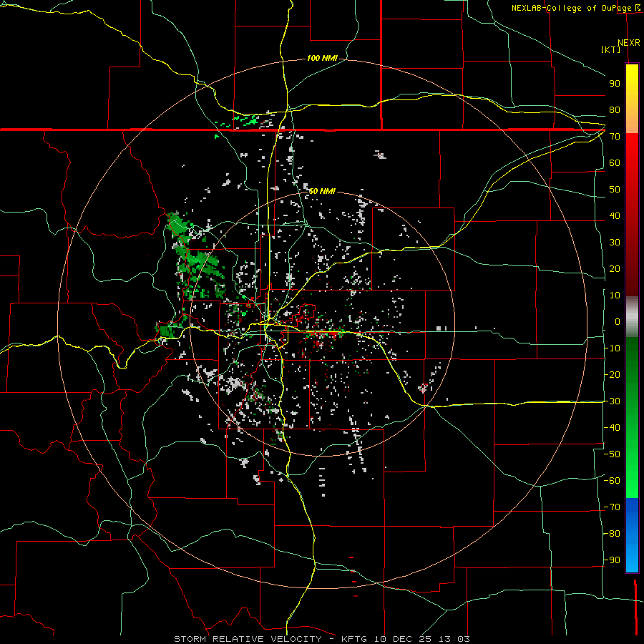Click the 90 value on velocity scale
The height and width of the screenshot is (644, 644).
pyautogui.click(x=615, y=84)
